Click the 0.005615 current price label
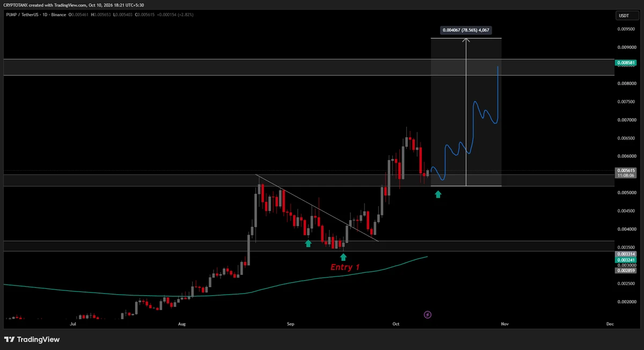 pyautogui.click(x=626, y=170)
